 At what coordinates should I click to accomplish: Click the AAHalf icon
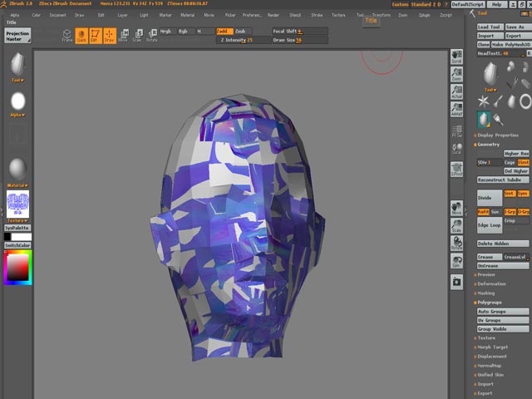pos(456,110)
